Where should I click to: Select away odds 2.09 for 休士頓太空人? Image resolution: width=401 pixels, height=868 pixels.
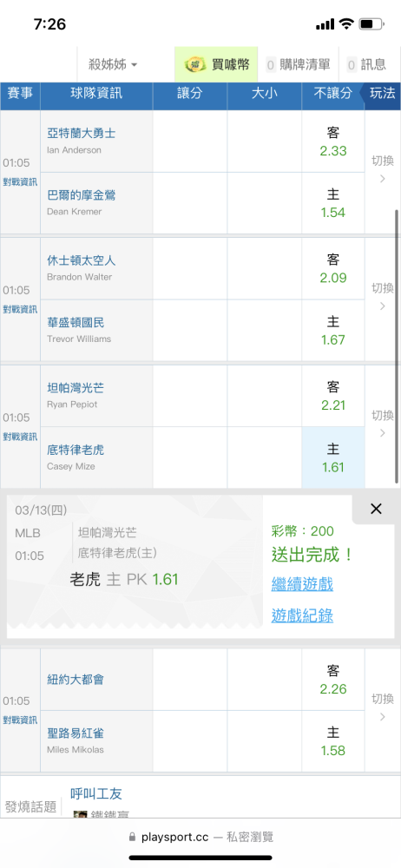(333, 268)
